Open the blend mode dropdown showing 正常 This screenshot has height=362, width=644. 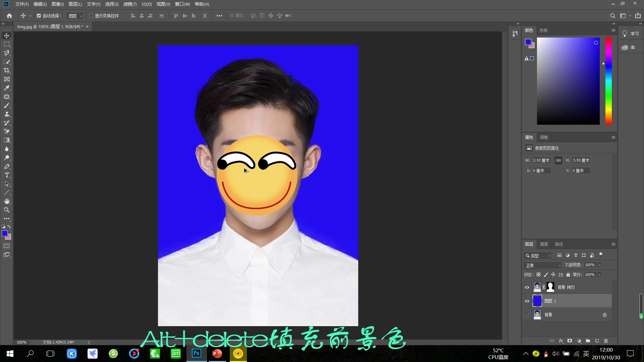click(x=543, y=265)
